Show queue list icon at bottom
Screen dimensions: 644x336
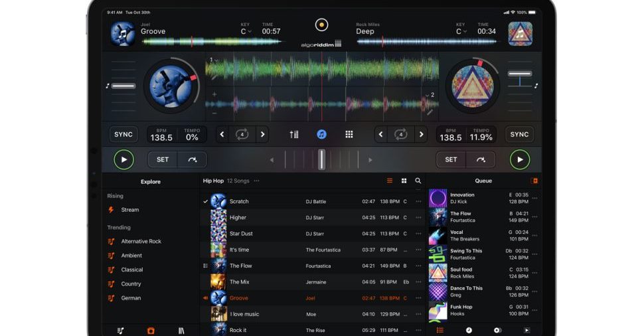click(x=440, y=330)
